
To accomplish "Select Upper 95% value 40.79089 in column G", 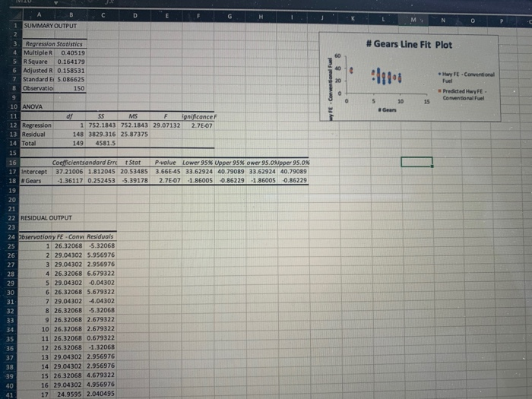I will click(x=230, y=172).
